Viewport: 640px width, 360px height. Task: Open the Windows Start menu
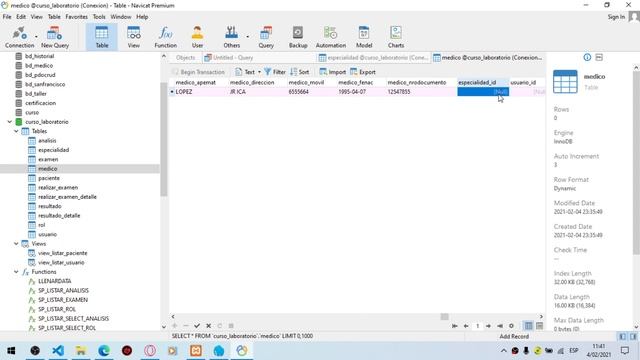coord(11,351)
